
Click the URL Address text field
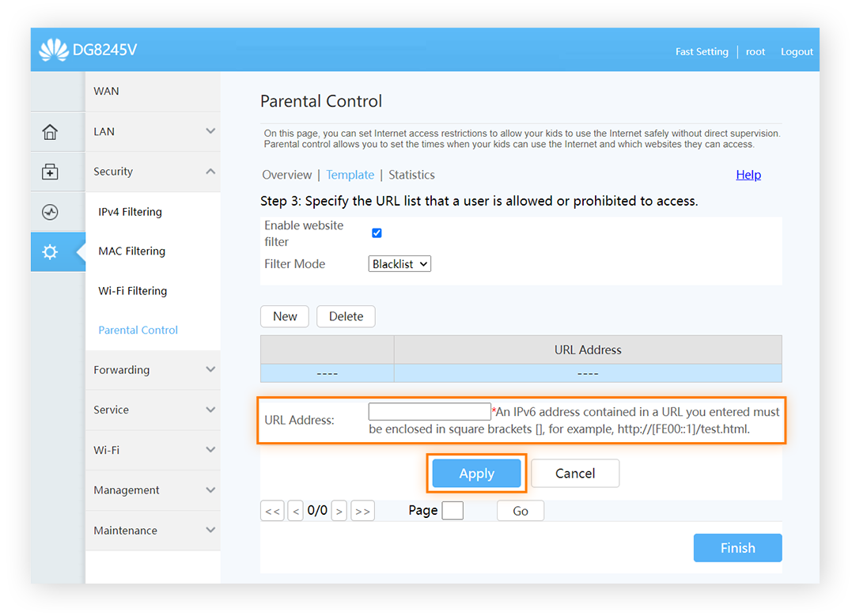click(x=430, y=412)
